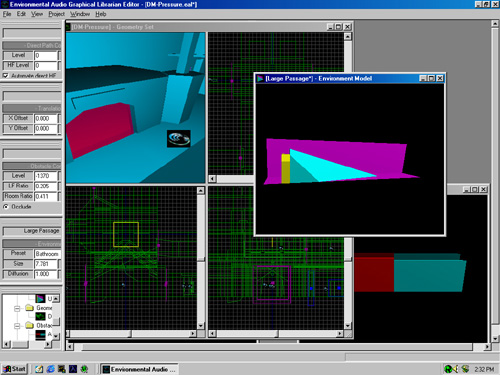Image resolution: width=500 pixels, height=375 pixels.
Task: Select the red-teal obstacle icon in tree
Action: [40, 334]
